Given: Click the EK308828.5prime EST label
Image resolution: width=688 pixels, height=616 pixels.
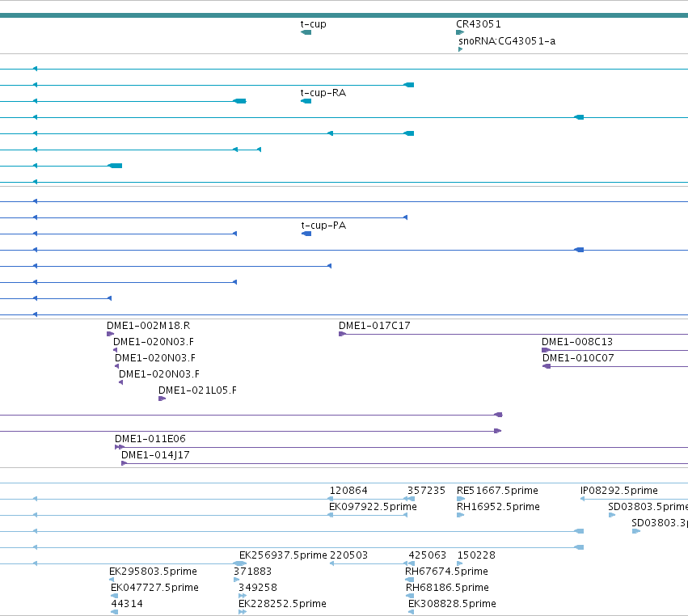Looking at the screenshot, I should click(452, 604).
